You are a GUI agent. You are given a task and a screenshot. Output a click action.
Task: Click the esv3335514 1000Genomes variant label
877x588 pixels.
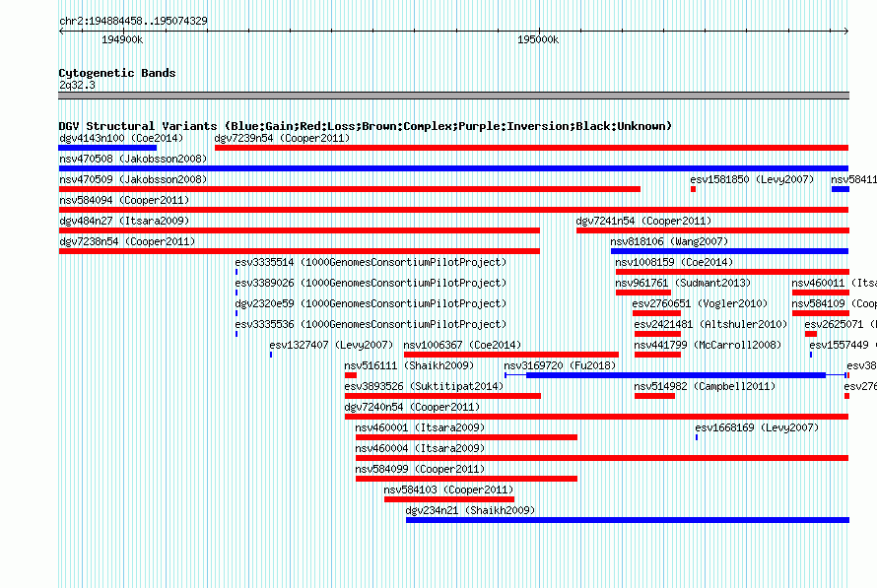click(371, 262)
